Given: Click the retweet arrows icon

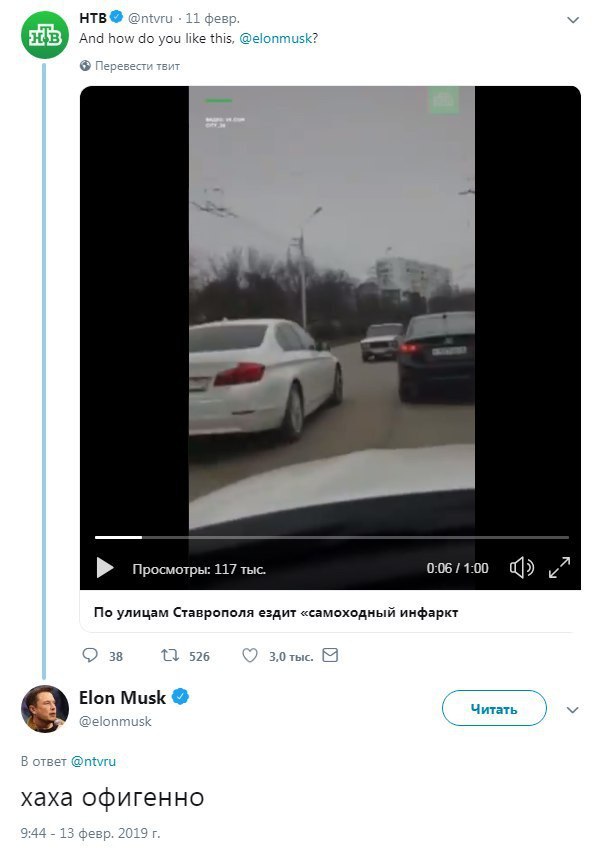Looking at the screenshot, I should pos(170,656).
